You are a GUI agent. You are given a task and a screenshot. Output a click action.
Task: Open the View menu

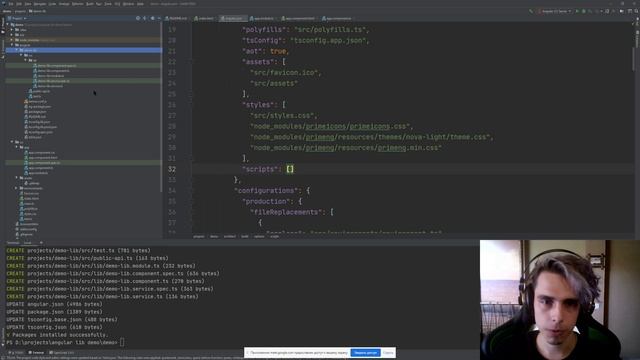coord(27,4)
